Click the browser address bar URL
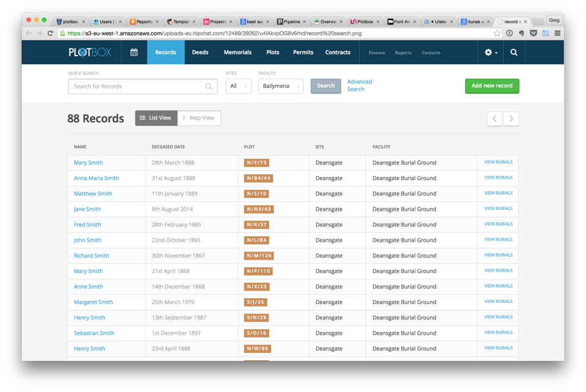Screen dimensions: 586x392 point(214,33)
